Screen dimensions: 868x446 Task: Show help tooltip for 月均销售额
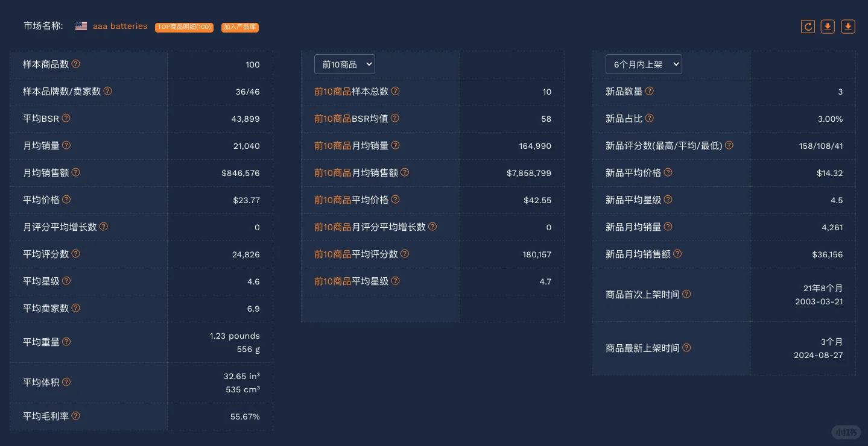[76, 172]
